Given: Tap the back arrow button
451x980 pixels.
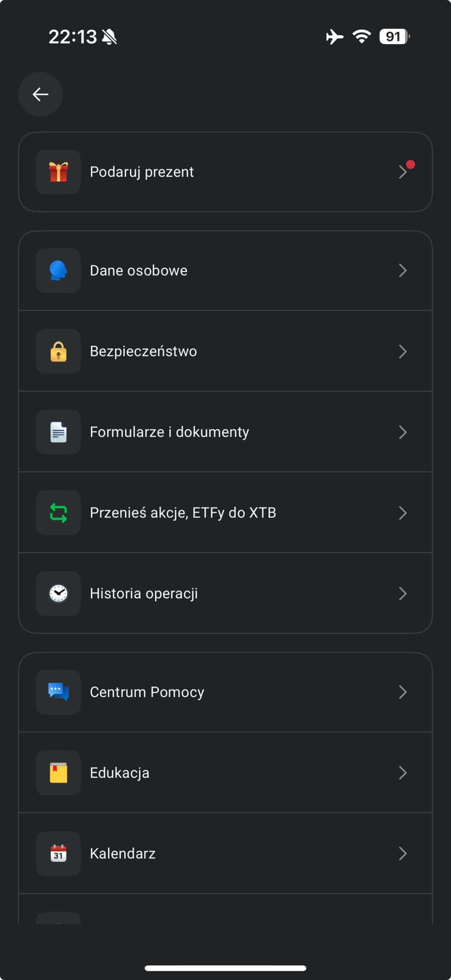Looking at the screenshot, I should [40, 94].
